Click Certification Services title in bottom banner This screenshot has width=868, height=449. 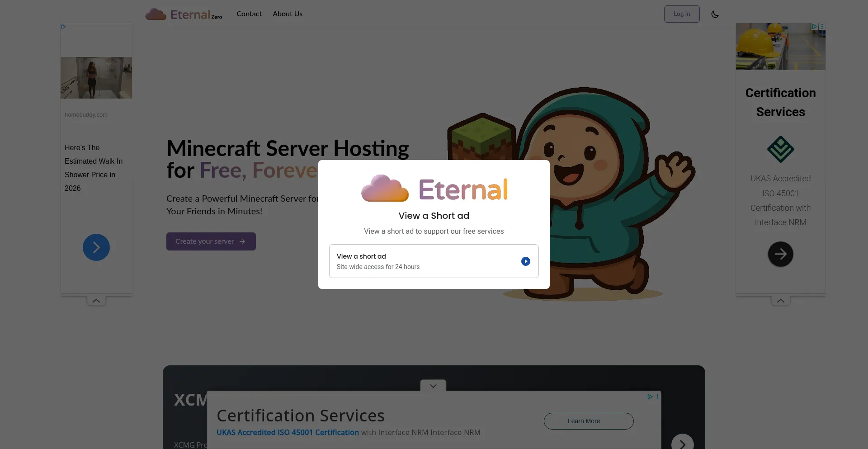(x=301, y=416)
